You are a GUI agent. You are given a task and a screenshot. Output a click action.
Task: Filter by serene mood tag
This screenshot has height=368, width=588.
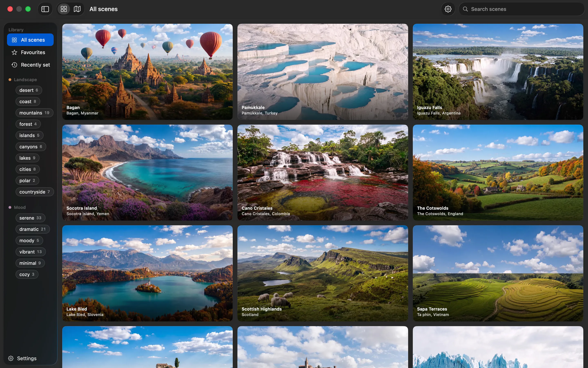pos(30,218)
